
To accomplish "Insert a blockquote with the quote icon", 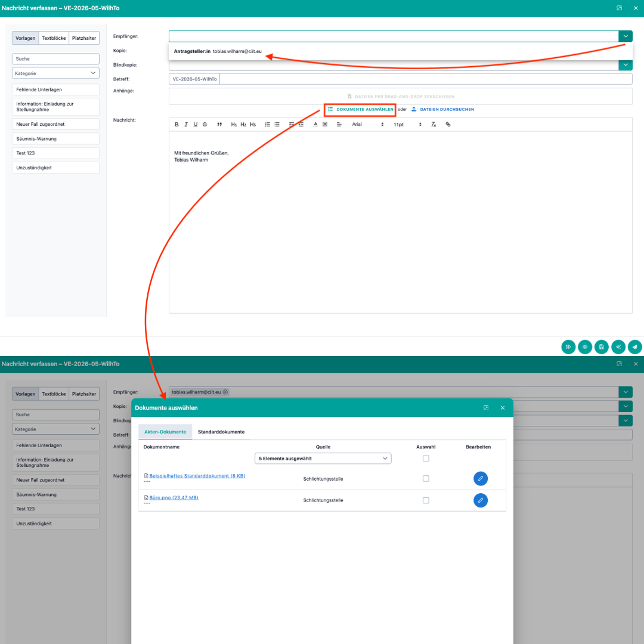I will [219, 125].
